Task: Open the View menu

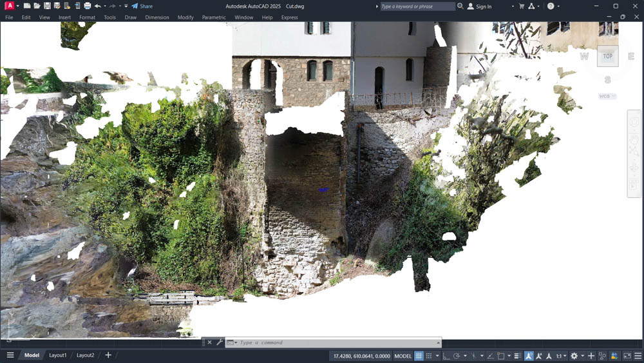Action: 44,17
